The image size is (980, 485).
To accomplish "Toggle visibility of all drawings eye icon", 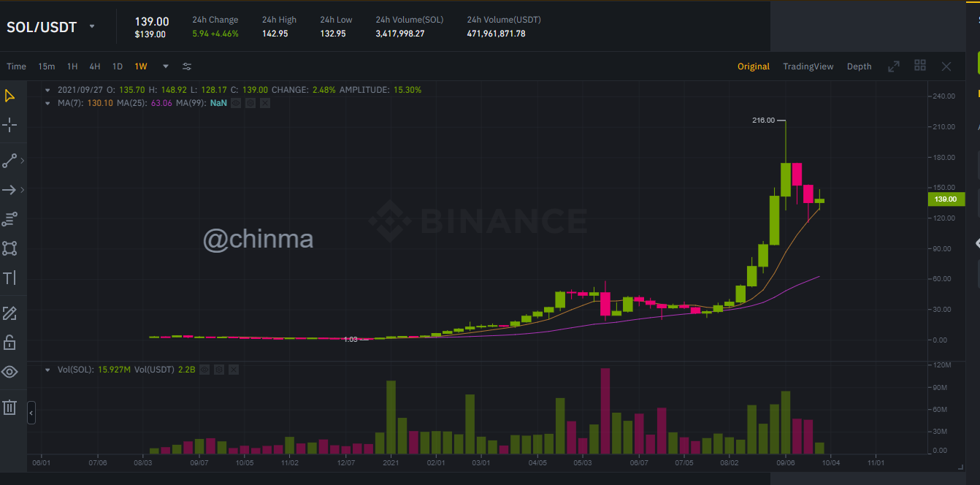I will 9,372.
